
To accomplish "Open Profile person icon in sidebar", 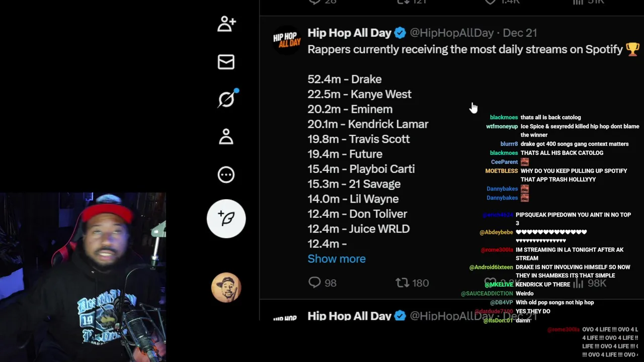I will click(226, 137).
